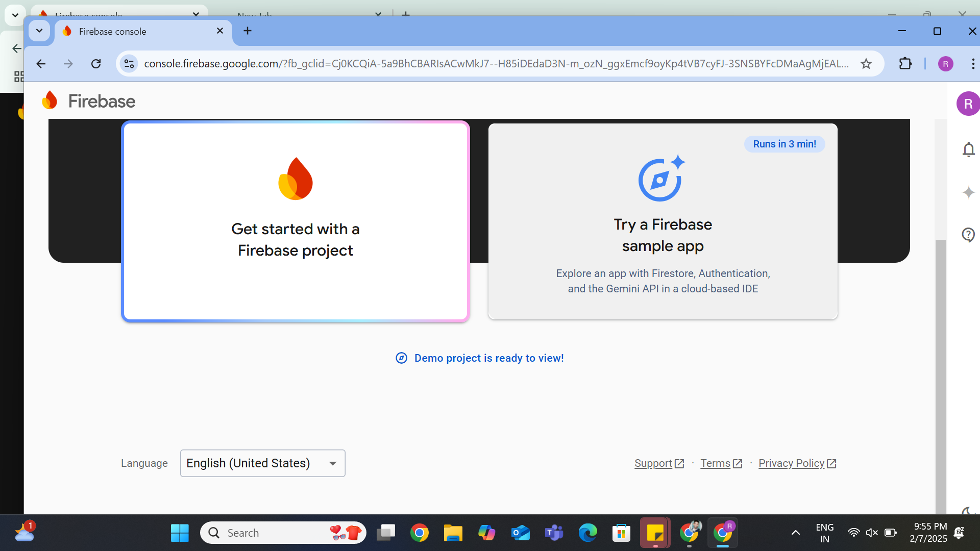Open Chrome profile R avatar in toolbar
The height and width of the screenshot is (551, 980).
point(945,64)
